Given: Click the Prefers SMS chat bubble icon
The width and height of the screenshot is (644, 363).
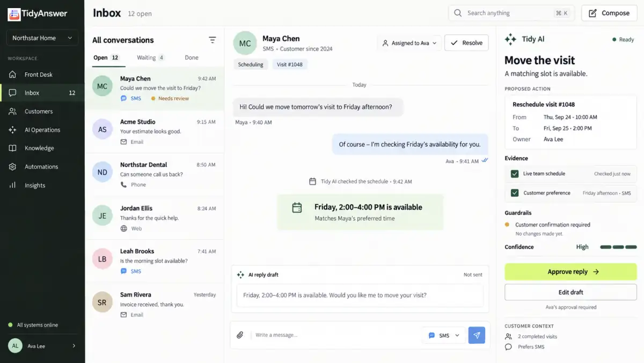Looking at the screenshot, I should pos(508,347).
